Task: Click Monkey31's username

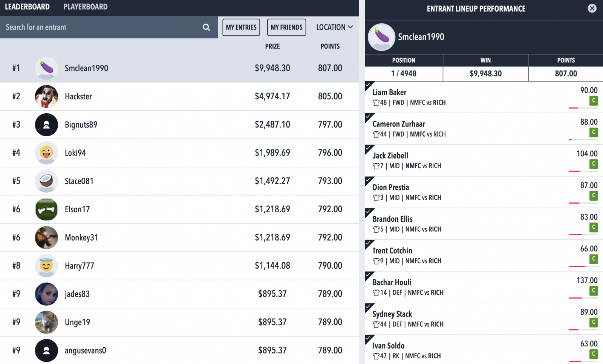Action: click(x=81, y=238)
